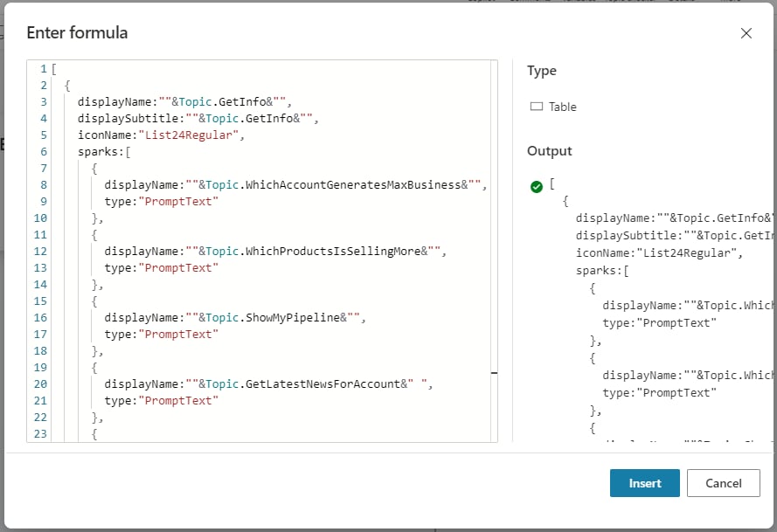Click line number 1 in the gutter
The height and width of the screenshot is (532, 777).
(43, 68)
